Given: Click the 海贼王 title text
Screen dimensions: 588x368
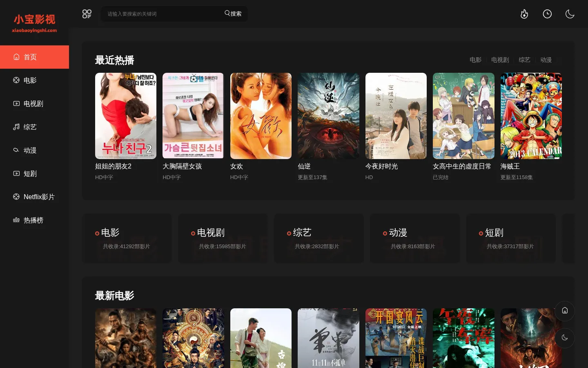Looking at the screenshot, I should coord(510,166).
